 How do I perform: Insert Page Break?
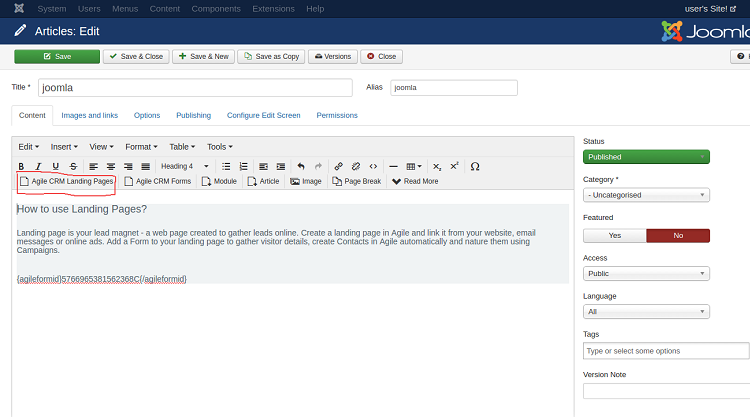[x=357, y=181]
